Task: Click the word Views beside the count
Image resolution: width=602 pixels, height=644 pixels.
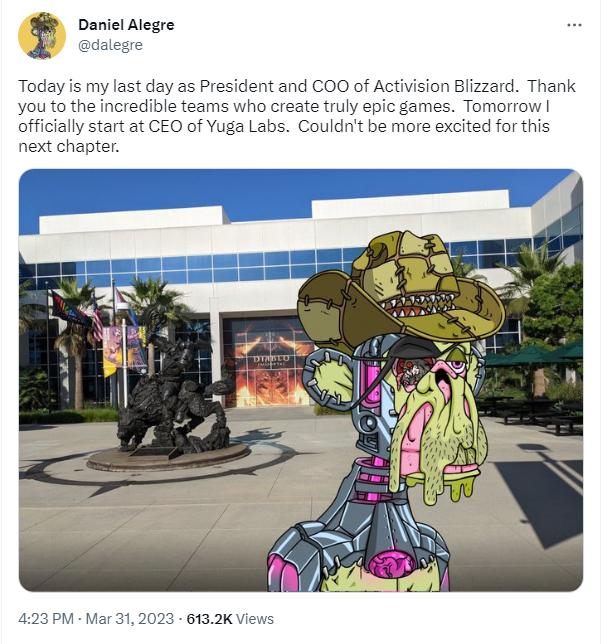Action: click(x=255, y=619)
